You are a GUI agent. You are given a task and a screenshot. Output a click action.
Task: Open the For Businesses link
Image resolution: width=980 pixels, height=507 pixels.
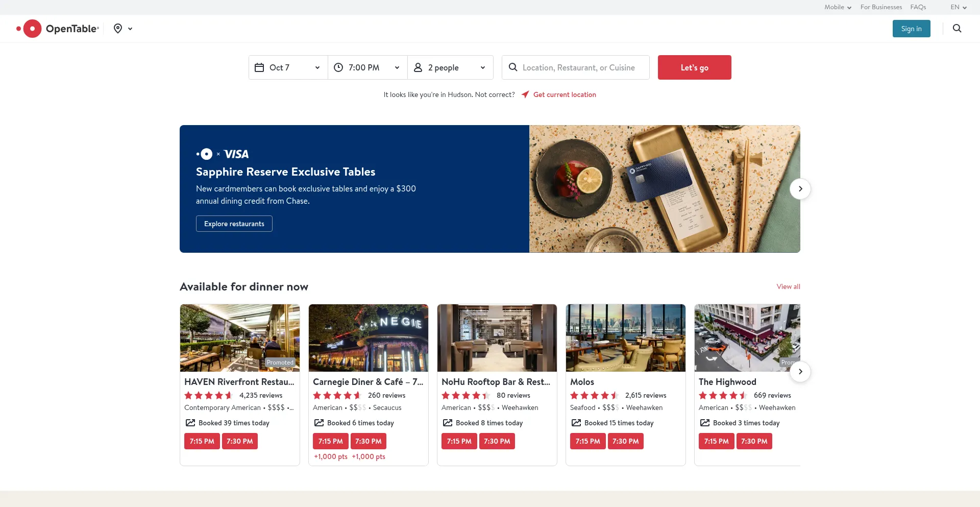[x=881, y=7]
